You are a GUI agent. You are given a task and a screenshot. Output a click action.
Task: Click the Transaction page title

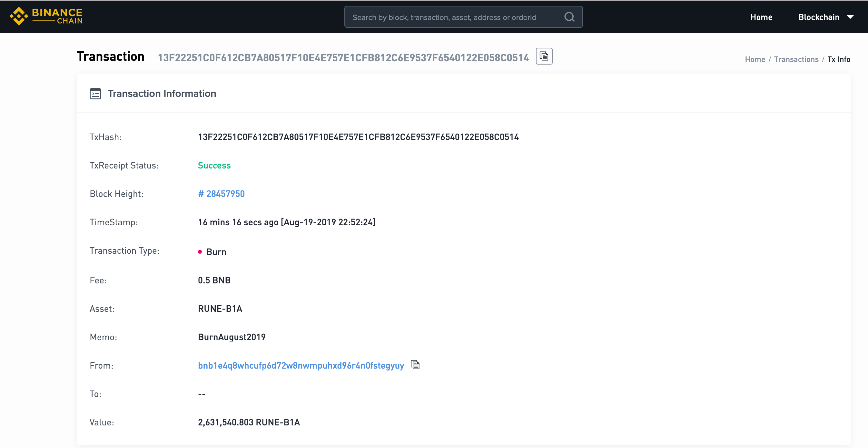pos(111,56)
